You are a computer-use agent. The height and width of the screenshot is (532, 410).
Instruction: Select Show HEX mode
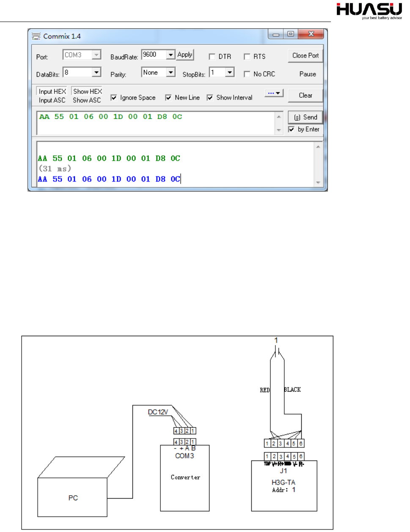click(x=88, y=91)
